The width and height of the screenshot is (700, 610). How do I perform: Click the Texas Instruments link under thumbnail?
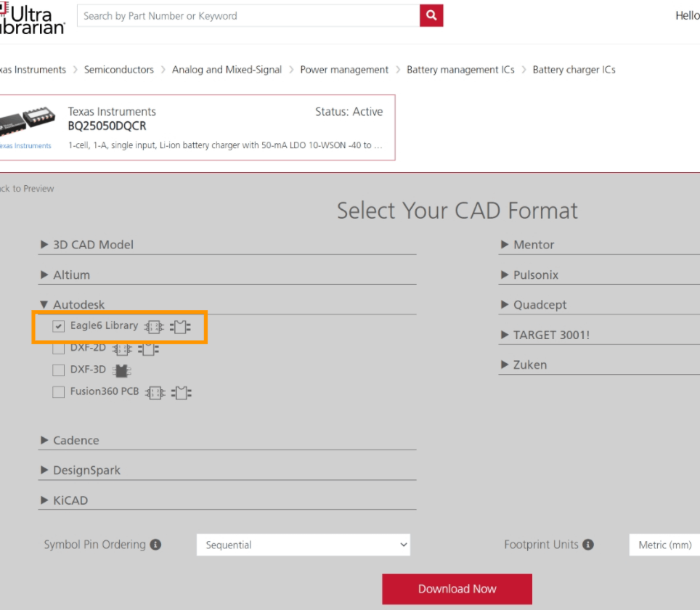[x=25, y=145]
